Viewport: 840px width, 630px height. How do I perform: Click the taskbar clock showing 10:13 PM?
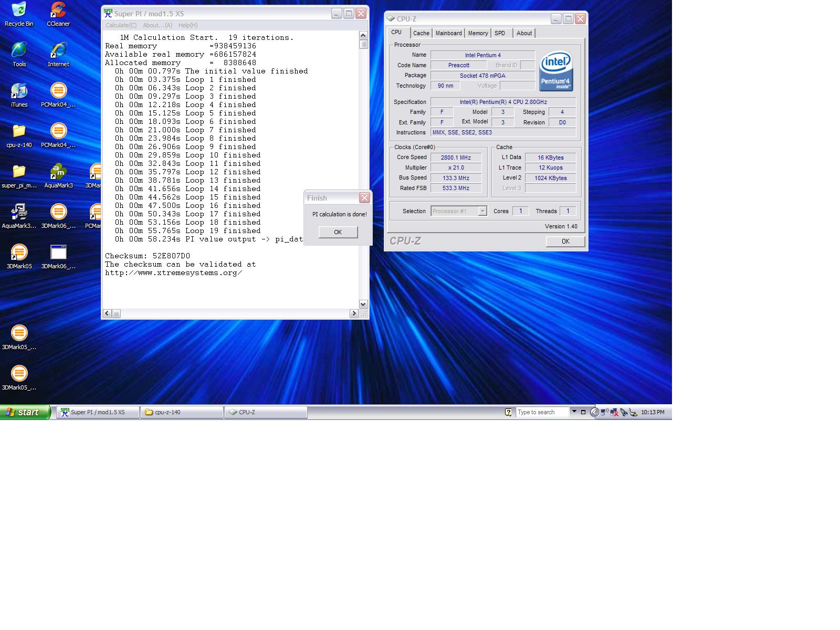click(x=653, y=412)
